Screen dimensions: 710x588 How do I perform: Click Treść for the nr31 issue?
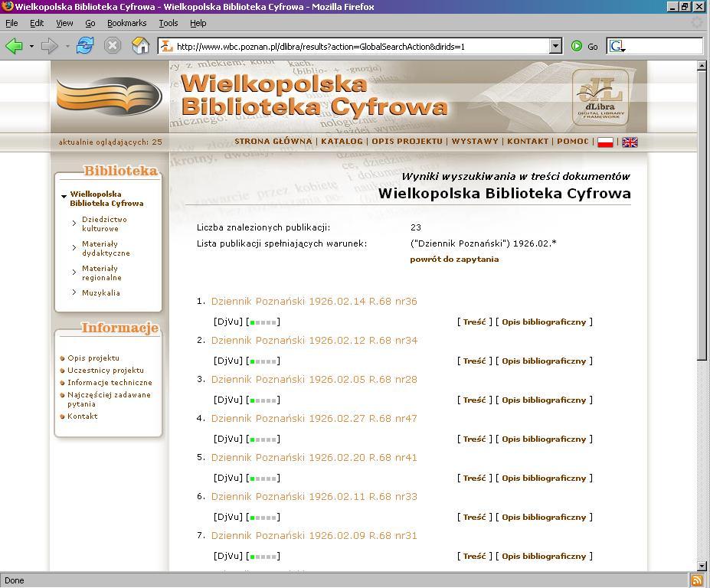474,557
